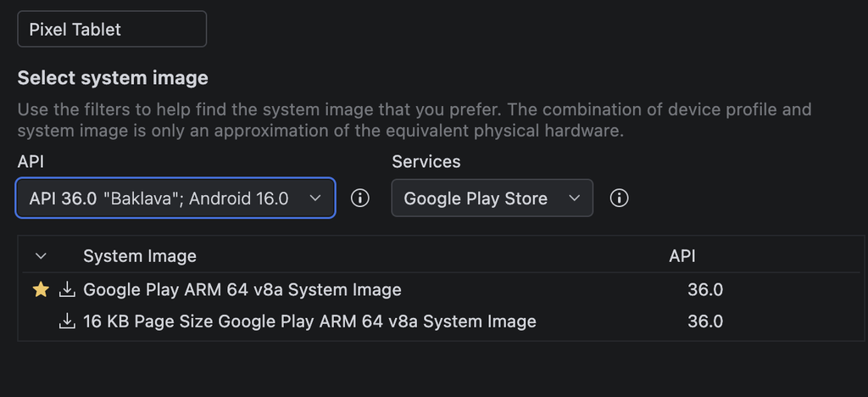This screenshot has height=397, width=868.
Task: Open the Google Play Store services dropdown
Action: pyautogui.click(x=492, y=198)
